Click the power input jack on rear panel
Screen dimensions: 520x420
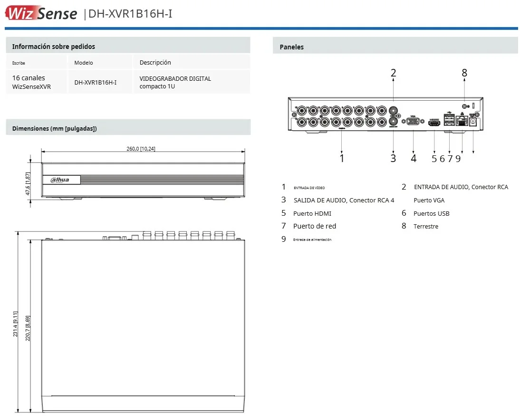click(x=473, y=122)
